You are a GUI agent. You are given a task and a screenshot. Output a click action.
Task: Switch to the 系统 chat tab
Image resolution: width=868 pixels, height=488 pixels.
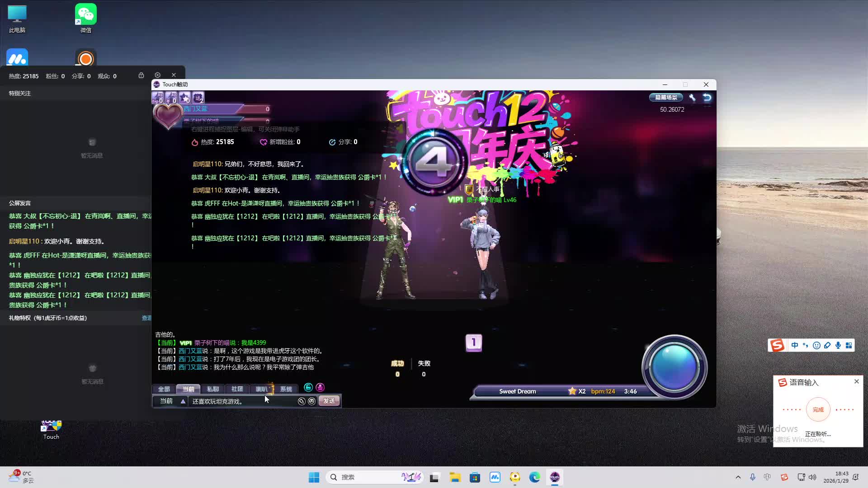[286, 389]
